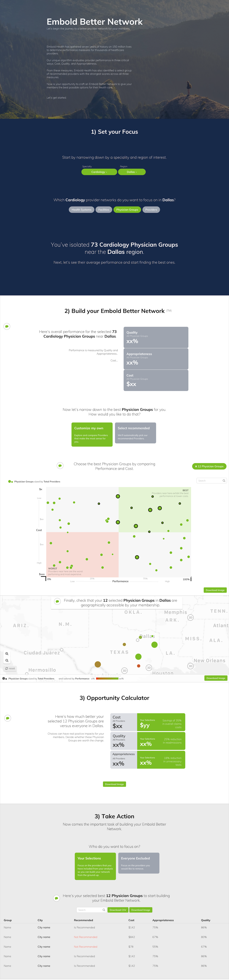Open the Dallas region dropdown
Image resolution: width=229 pixels, height=980 pixels.
(x=132, y=172)
